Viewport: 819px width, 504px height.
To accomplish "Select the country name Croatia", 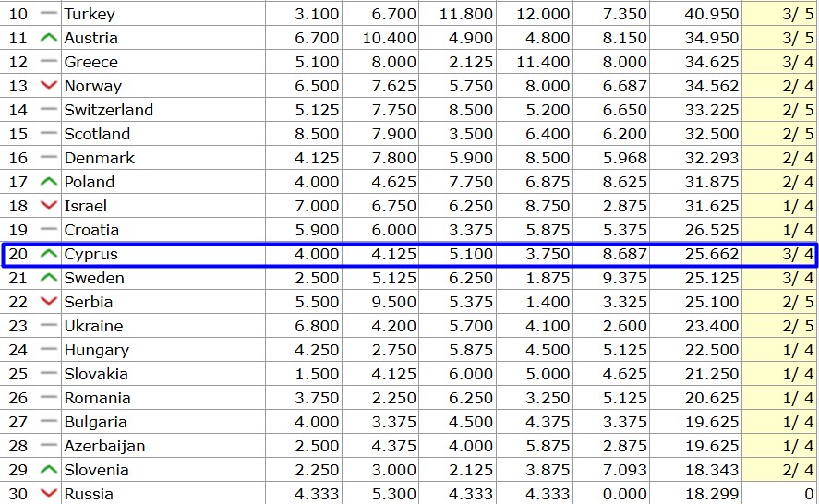I will (91, 231).
